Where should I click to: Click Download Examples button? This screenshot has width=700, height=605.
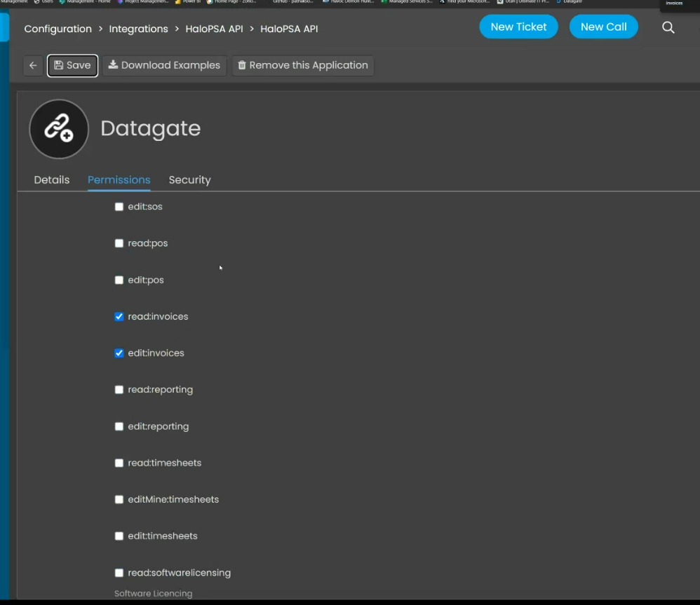coord(164,65)
